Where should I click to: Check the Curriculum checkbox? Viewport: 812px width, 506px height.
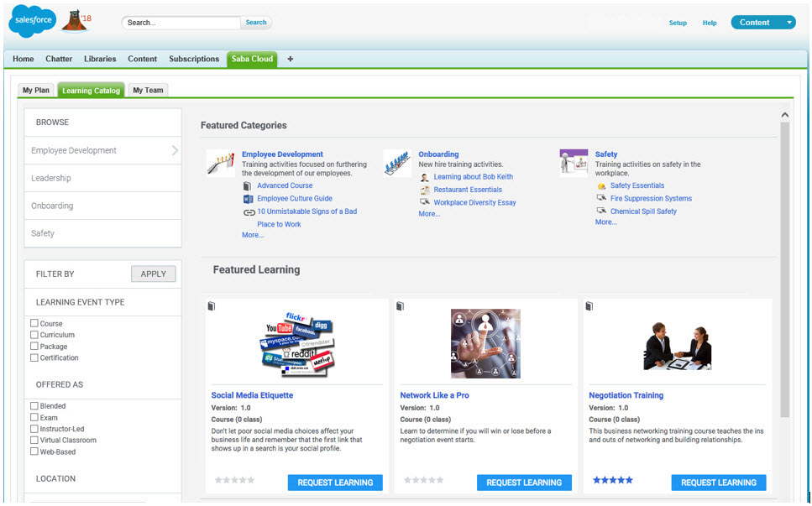pyautogui.click(x=34, y=334)
